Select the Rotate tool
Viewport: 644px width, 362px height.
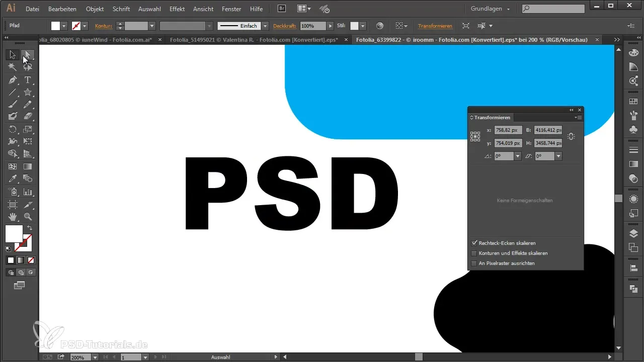tap(13, 130)
